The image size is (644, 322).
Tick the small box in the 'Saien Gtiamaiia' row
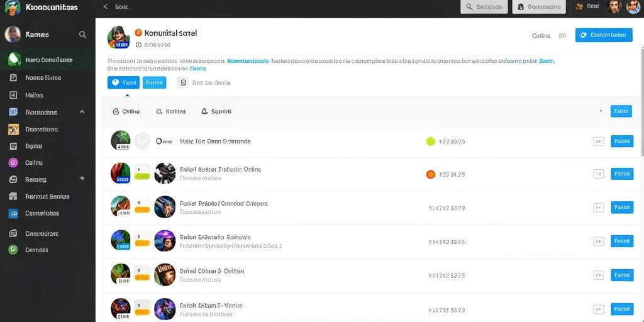[599, 241]
